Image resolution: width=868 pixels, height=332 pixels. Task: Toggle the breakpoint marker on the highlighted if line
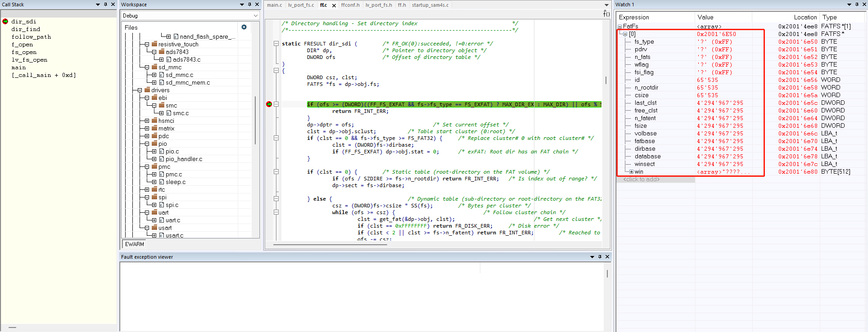[269, 104]
